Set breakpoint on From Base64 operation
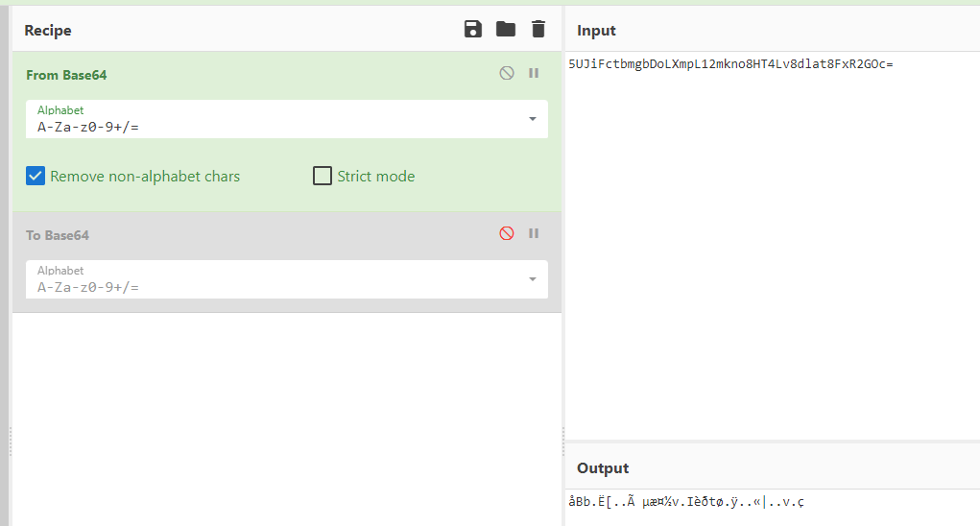The height and width of the screenshot is (526, 980). coord(534,73)
